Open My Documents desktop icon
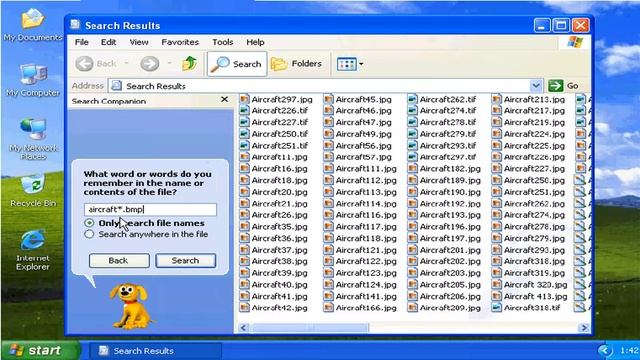Image resolution: width=640 pixels, height=360 pixels. [33, 24]
